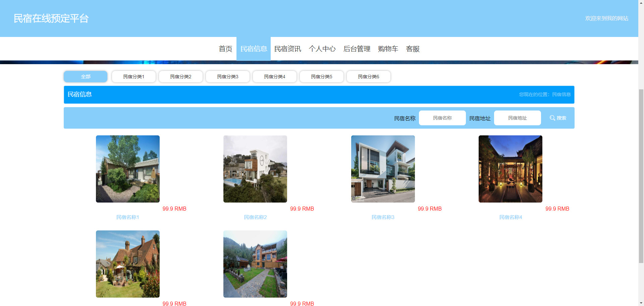Filter by 民宿分类5
The width and height of the screenshot is (644, 306).
[321, 77]
